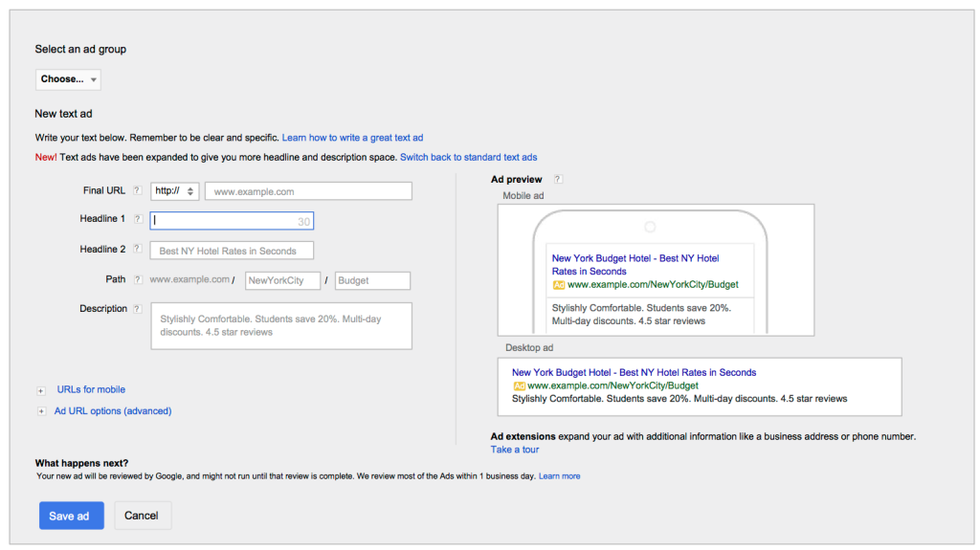The height and width of the screenshot is (550, 980).
Task: Click the 'Mobile ad' label
Action: 523,196
